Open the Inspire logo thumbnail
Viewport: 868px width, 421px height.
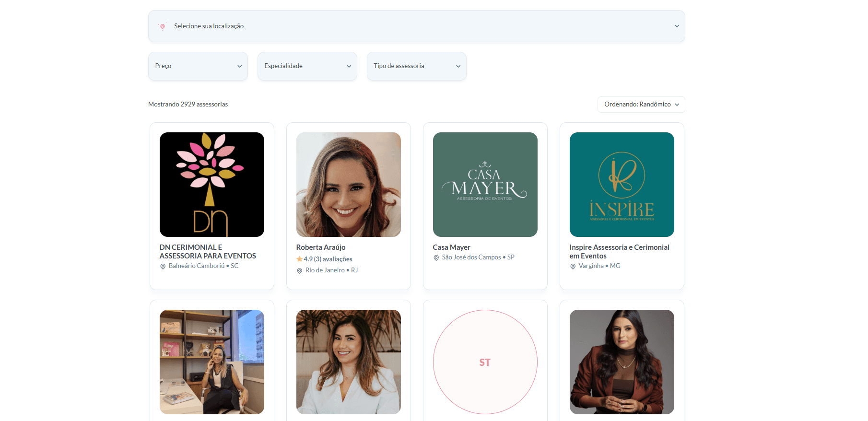pyautogui.click(x=622, y=185)
